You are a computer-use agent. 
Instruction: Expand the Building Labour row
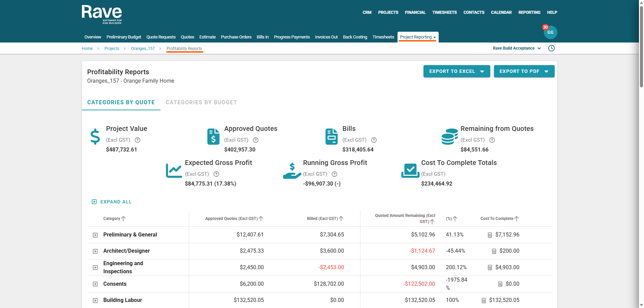tap(95, 301)
